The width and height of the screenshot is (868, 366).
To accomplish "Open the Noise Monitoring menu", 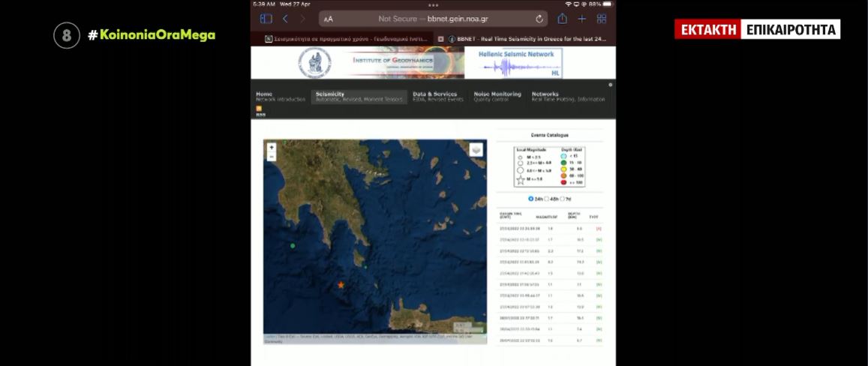I will 497,97.
